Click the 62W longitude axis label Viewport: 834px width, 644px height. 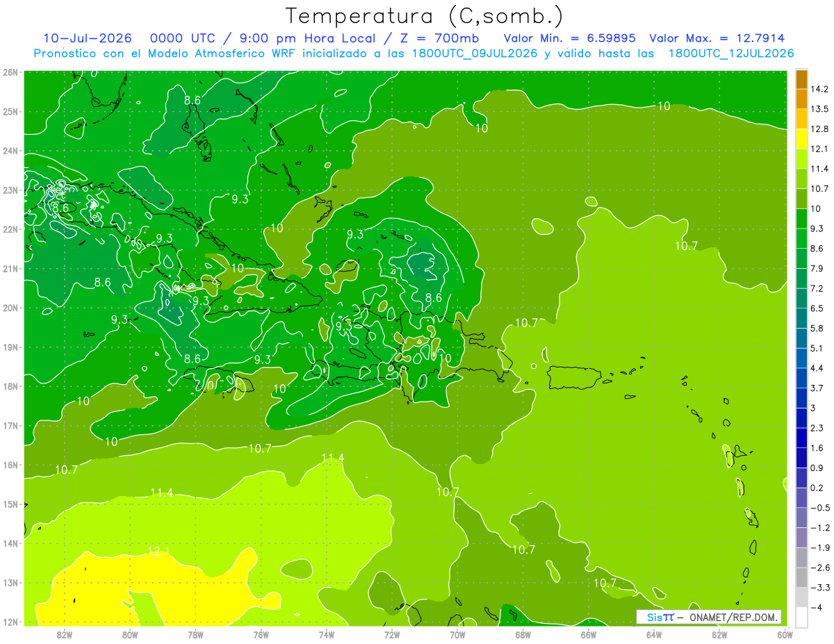pyautogui.click(x=719, y=634)
